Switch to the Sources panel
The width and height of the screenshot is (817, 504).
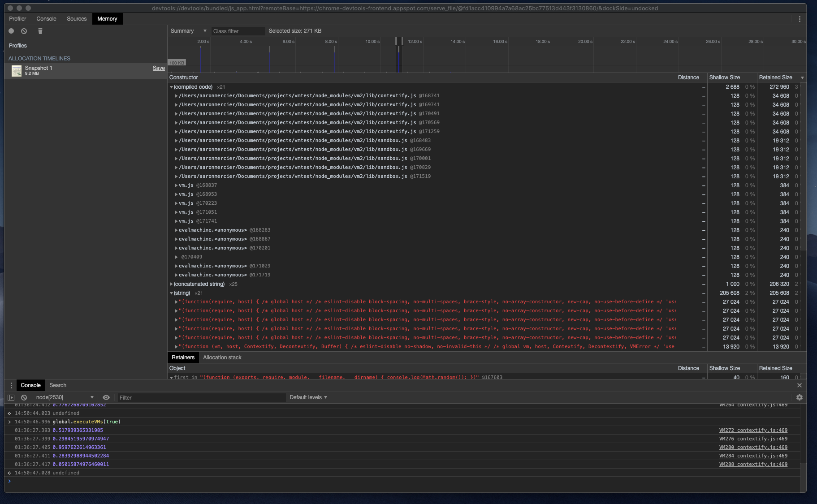tap(77, 19)
